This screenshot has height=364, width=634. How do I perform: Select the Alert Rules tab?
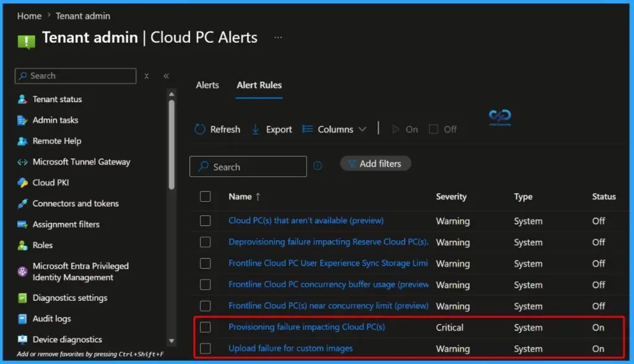[259, 85]
